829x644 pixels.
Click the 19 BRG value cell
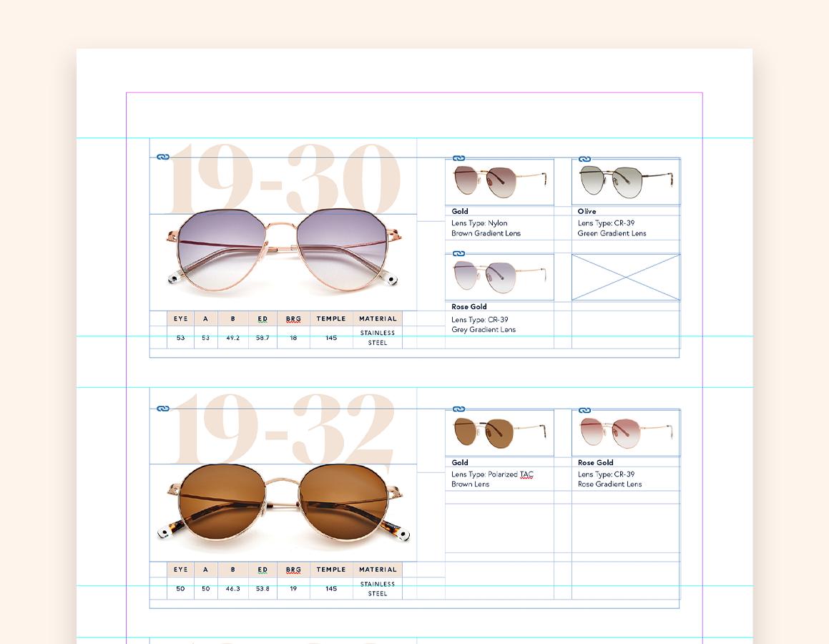[x=293, y=588]
